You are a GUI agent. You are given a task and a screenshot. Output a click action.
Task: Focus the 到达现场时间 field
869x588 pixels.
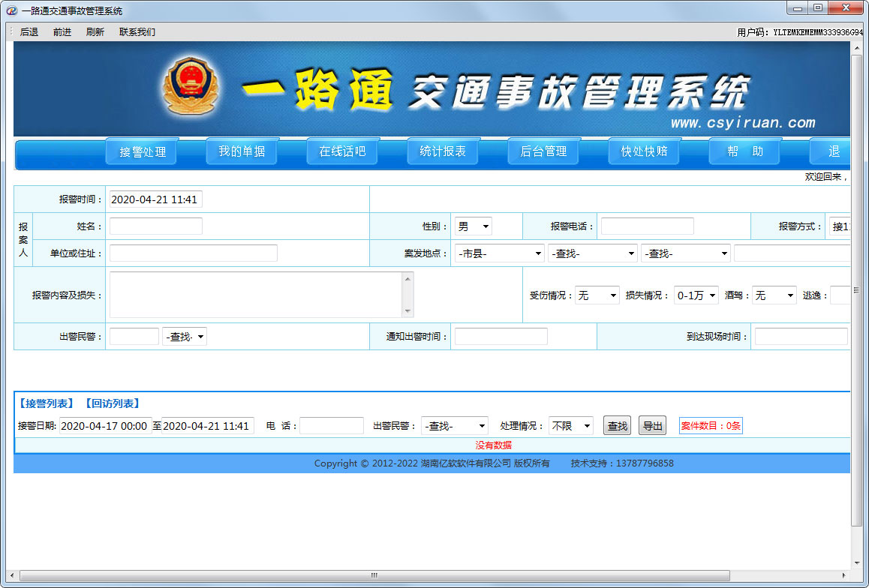801,336
